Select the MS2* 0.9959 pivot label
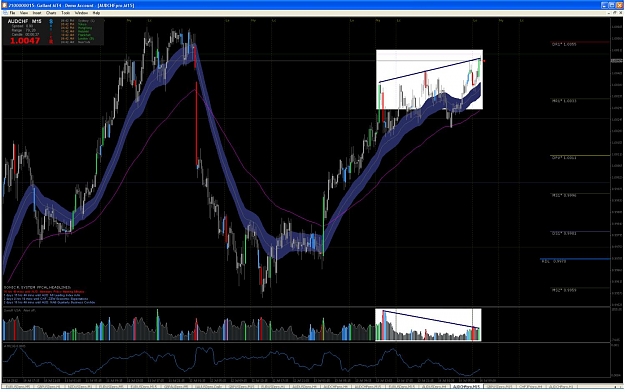Viewport: 625px width, 392px height. click(564, 290)
